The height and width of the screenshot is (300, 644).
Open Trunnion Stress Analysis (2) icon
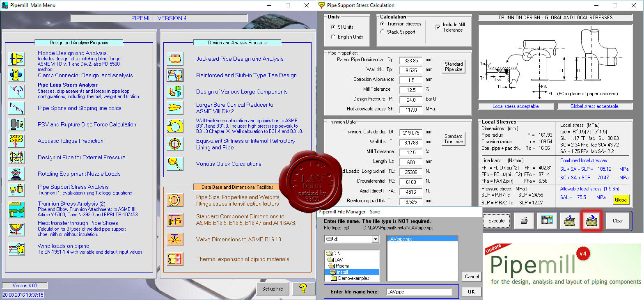(x=17, y=210)
